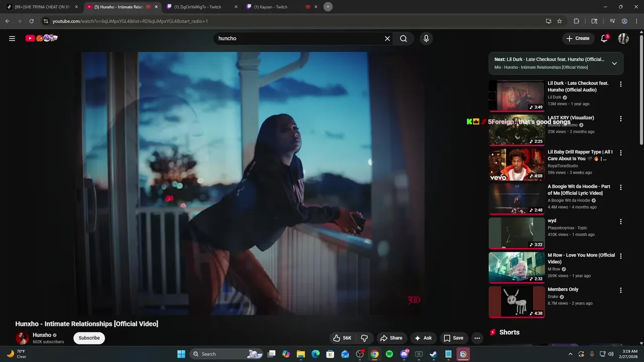Screen dimensions: 644x362
Task: Open the Hunxho channel name link
Action: point(42,335)
